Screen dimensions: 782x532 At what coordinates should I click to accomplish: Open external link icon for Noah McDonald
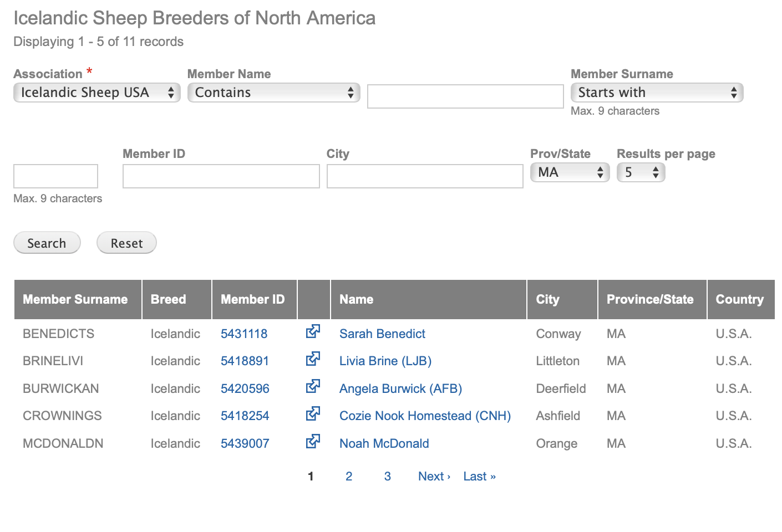[x=313, y=441]
